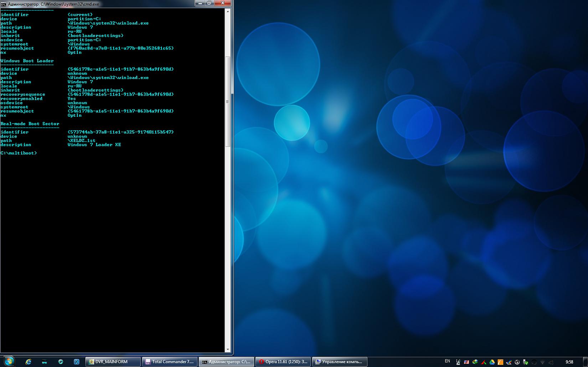The width and height of the screenshot is (588, 367).
Task: Click the volume speaker tray icon
Action: point(551,362)
